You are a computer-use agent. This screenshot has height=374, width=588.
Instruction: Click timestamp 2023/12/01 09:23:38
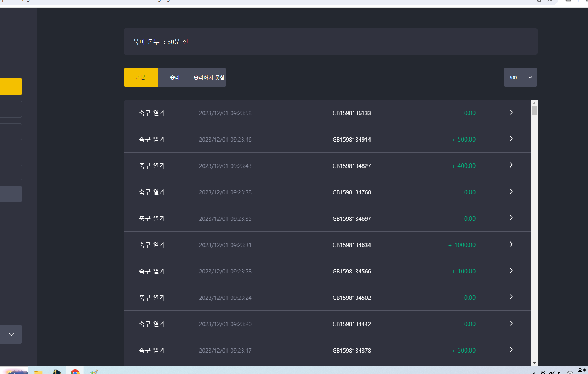click(225, 192)
